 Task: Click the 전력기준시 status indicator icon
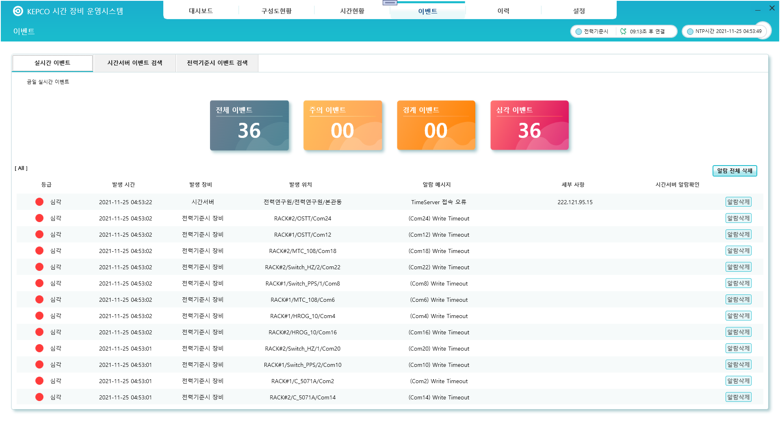(x=578, y=32)
